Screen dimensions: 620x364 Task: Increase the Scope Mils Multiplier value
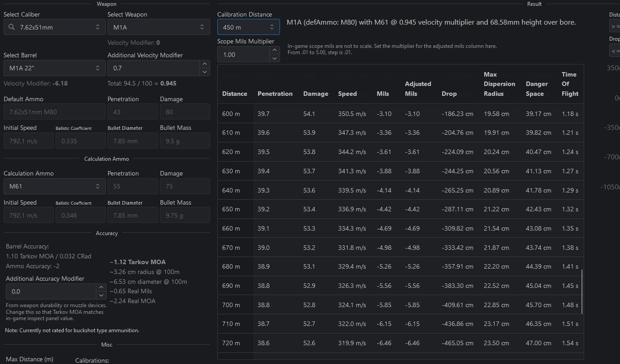(x=275, y=51)
